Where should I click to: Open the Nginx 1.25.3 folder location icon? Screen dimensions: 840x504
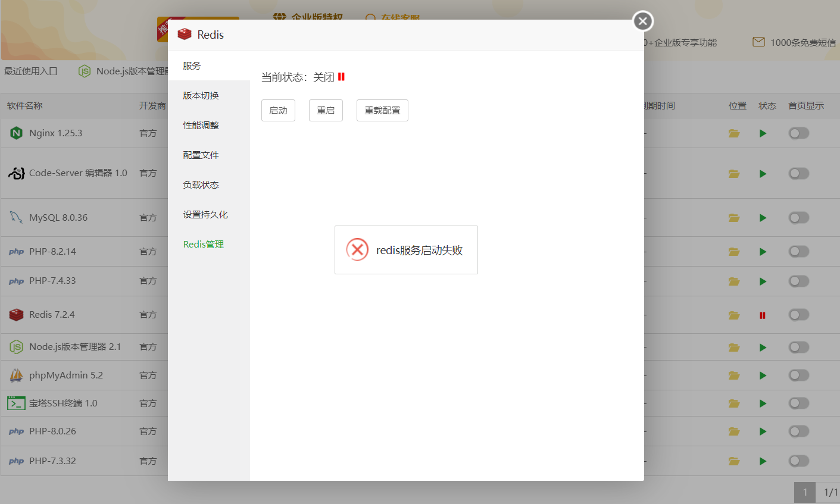(734, 133)
